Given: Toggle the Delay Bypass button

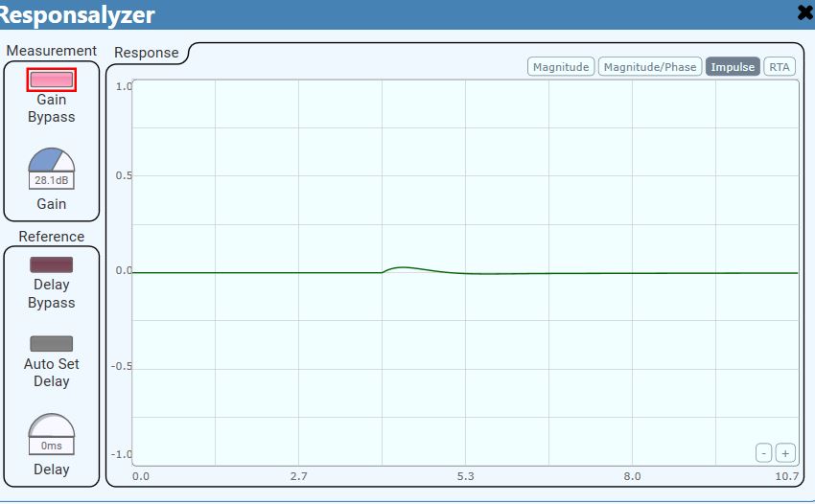Looking at the screenshot, I should click(52, 264).
